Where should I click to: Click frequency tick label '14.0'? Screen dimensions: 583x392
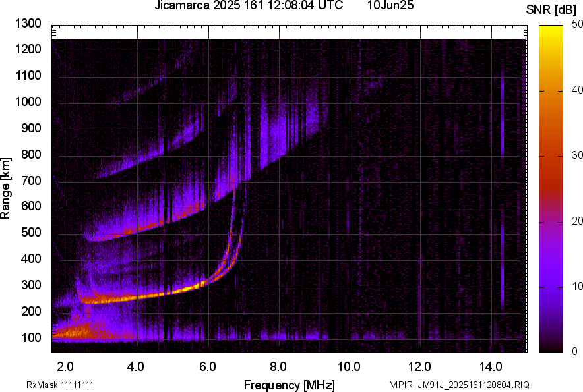(x=491, y=367)
